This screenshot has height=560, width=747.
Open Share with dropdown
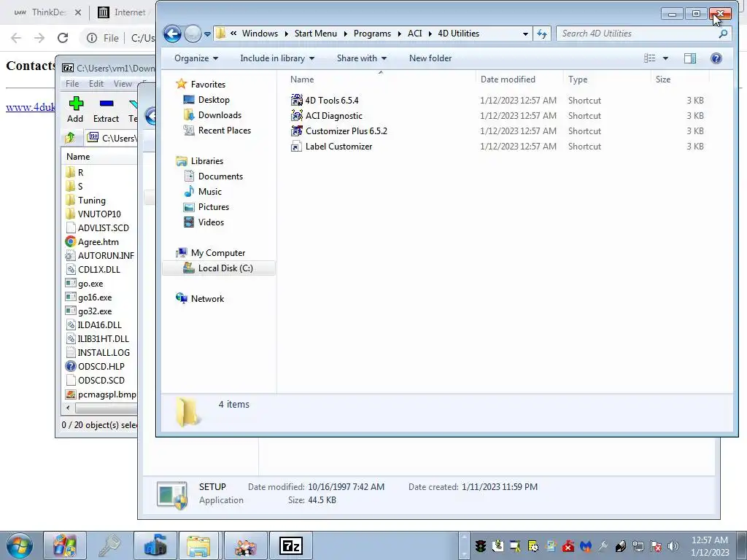point(362,58)
